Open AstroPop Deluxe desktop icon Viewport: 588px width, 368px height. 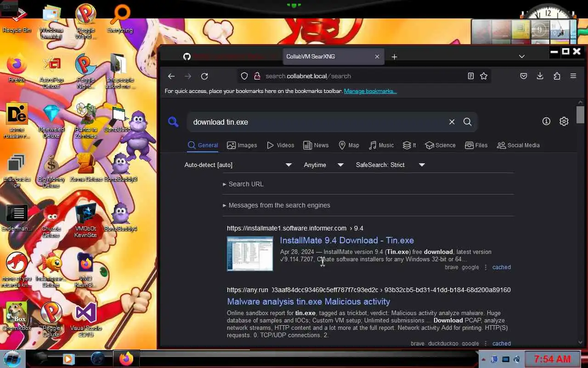(x=51, y=72)
